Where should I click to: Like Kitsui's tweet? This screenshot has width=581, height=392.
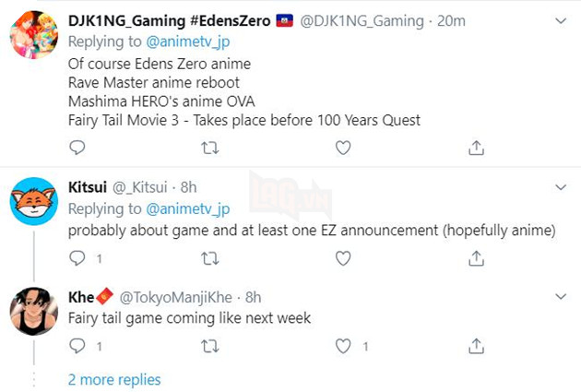click(x=343, y=259)
